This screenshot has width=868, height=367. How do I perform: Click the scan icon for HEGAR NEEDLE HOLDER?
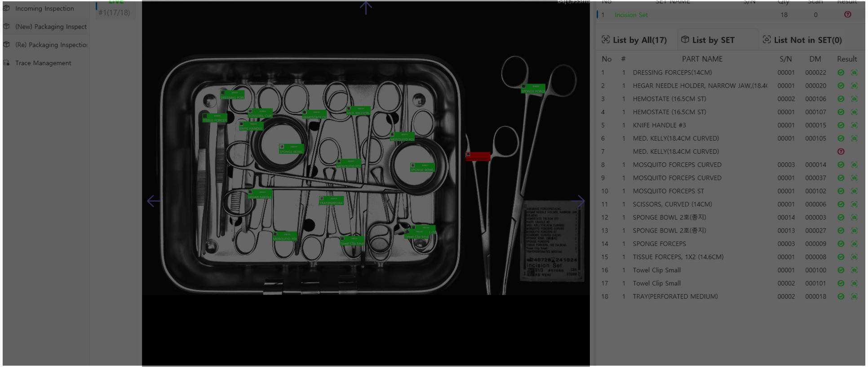click(x=854, y=85)
